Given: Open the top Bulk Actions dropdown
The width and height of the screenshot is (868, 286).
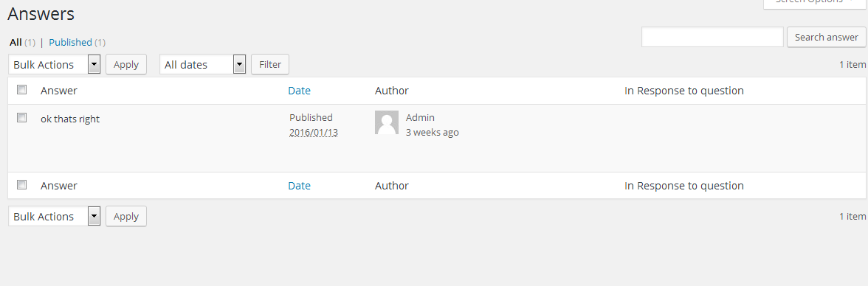Looking at the screenshot, I should click(x=55, y=64).
